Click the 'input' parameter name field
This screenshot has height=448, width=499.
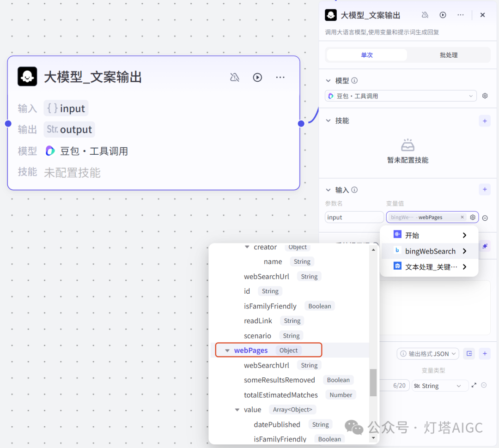354,218
